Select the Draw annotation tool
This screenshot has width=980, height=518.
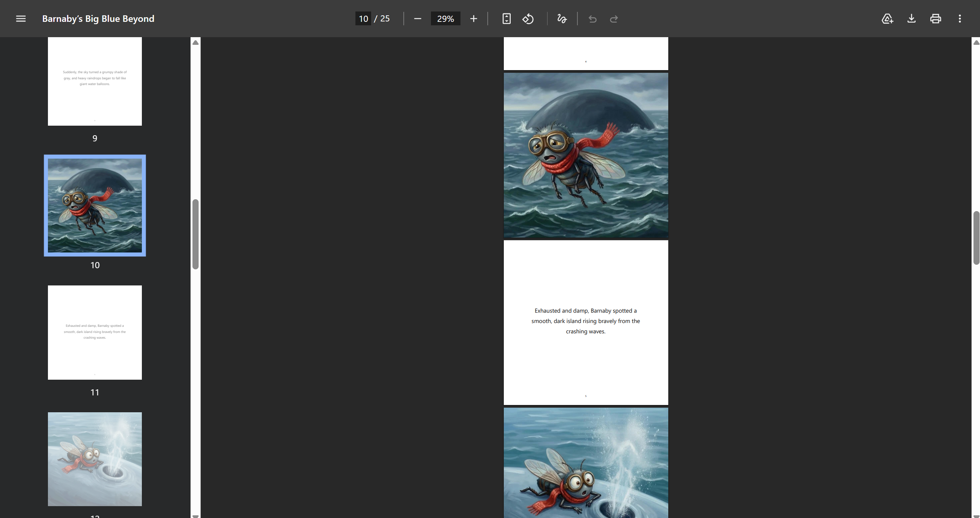coord(561,18)
